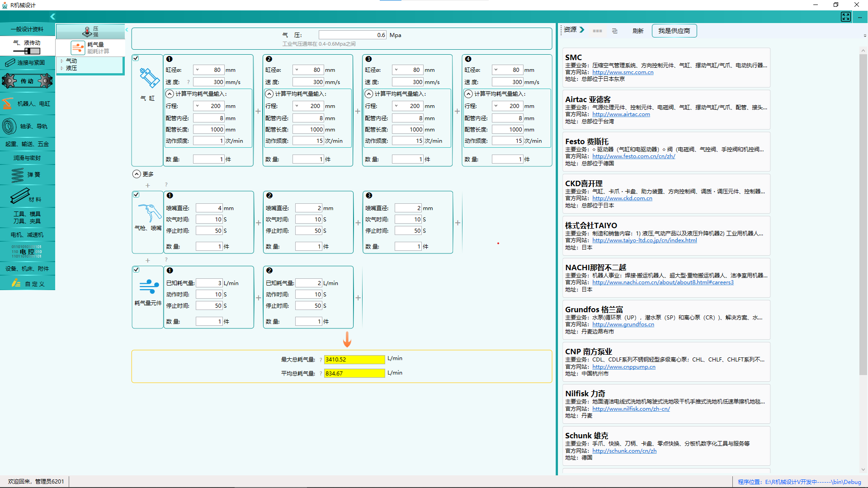Click the 气压 pressure input field
The width and height of the screenshot is (868, 488).
point(352,35)
